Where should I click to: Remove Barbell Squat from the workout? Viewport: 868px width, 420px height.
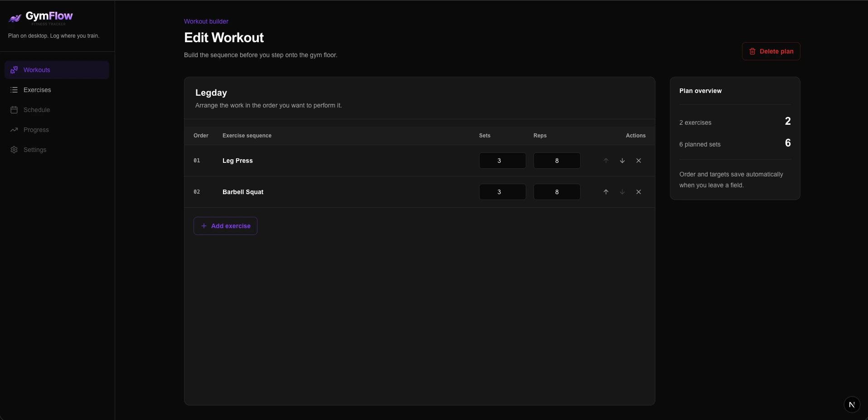point(639,192)
